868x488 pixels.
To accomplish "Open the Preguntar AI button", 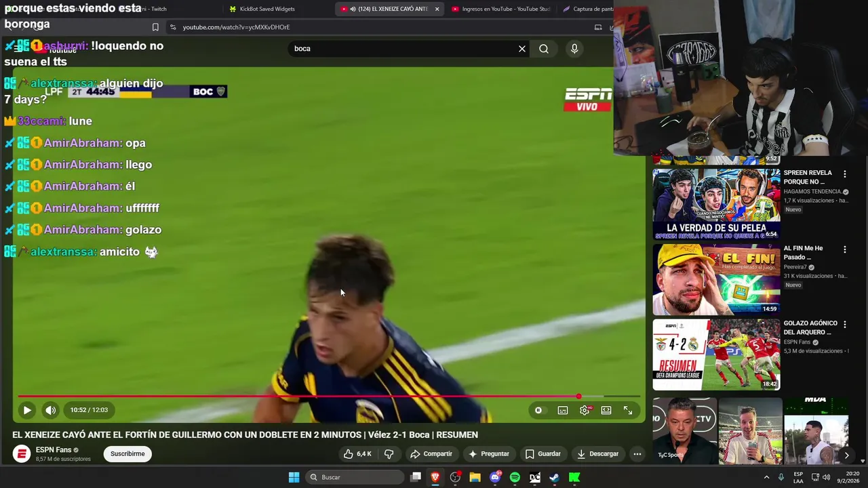I will click(488, 453).
